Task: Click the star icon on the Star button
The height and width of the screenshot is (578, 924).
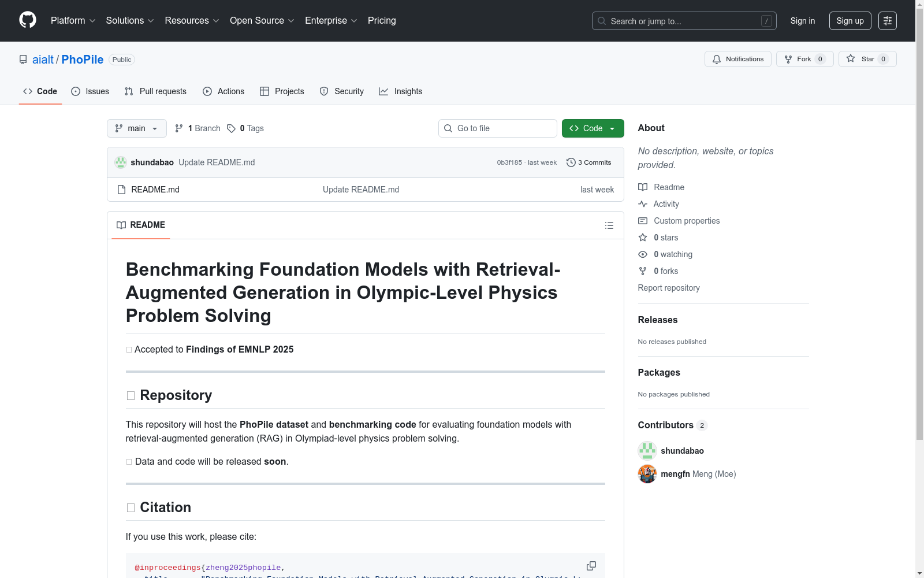Action: tap(851, 58)
